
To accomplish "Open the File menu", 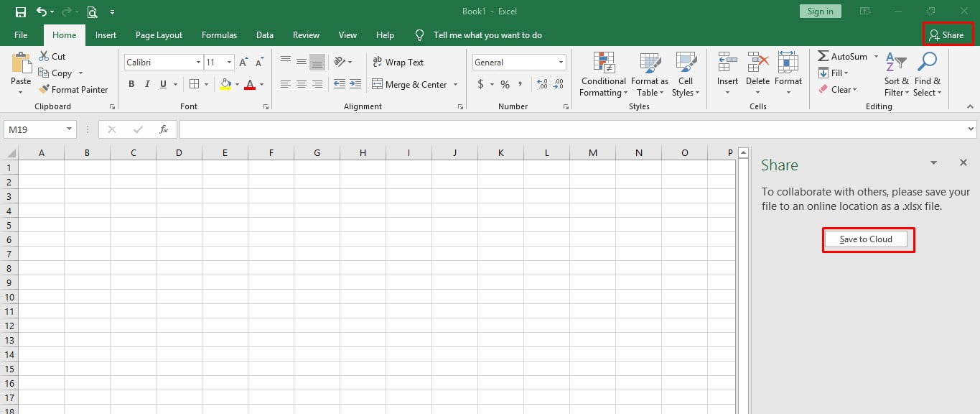I will click(x=20, y=34).
